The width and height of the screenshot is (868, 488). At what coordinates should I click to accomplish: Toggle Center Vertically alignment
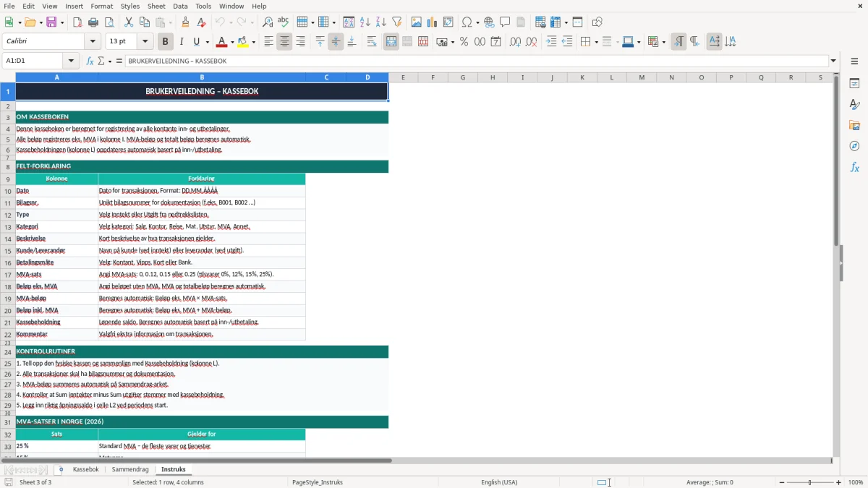point(336,42)
